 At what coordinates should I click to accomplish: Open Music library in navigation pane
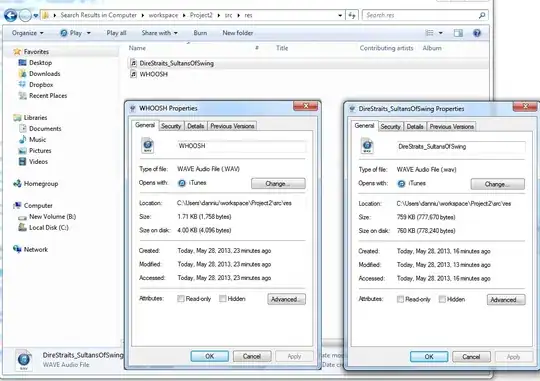pyautogui.click(x=38, y=140)
